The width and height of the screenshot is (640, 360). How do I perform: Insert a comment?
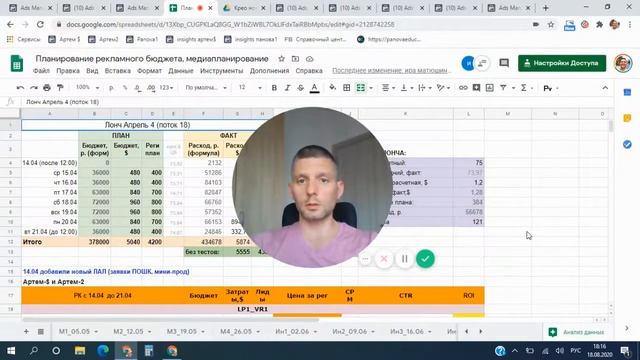point(476,88)
